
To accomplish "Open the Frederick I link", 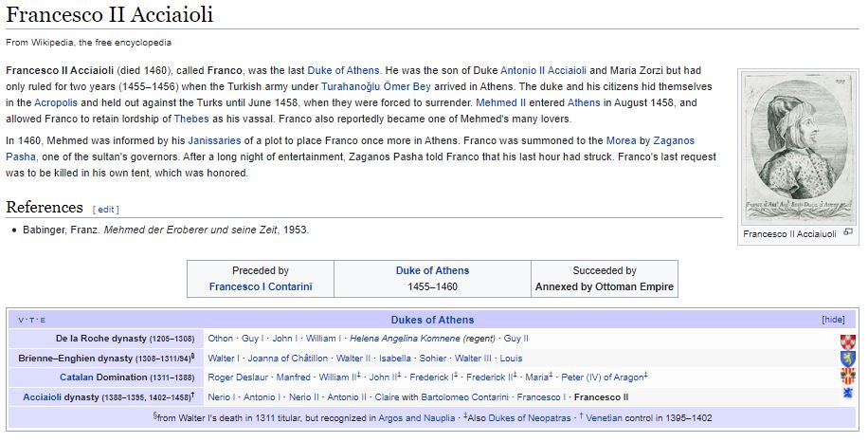I will point(432,378).
